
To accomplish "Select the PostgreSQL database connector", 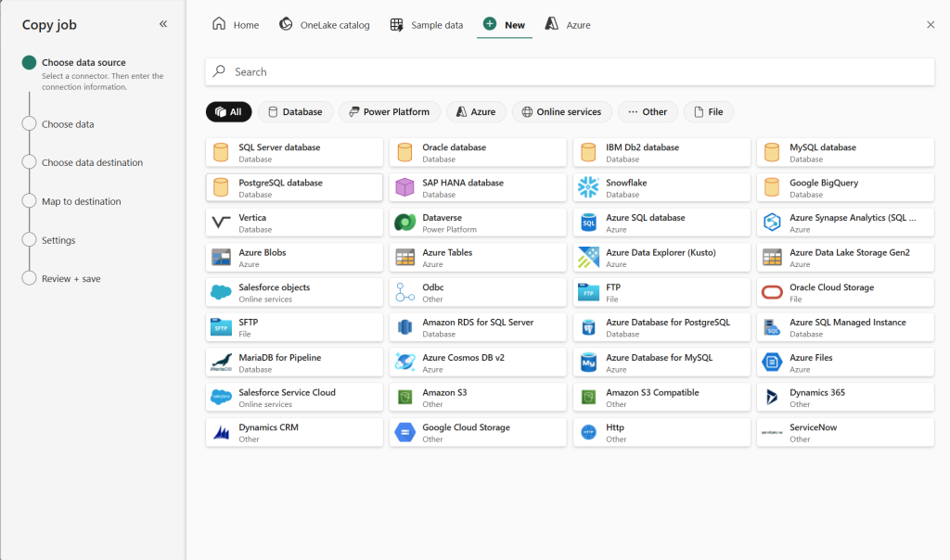I will click(x=294, y=187).
